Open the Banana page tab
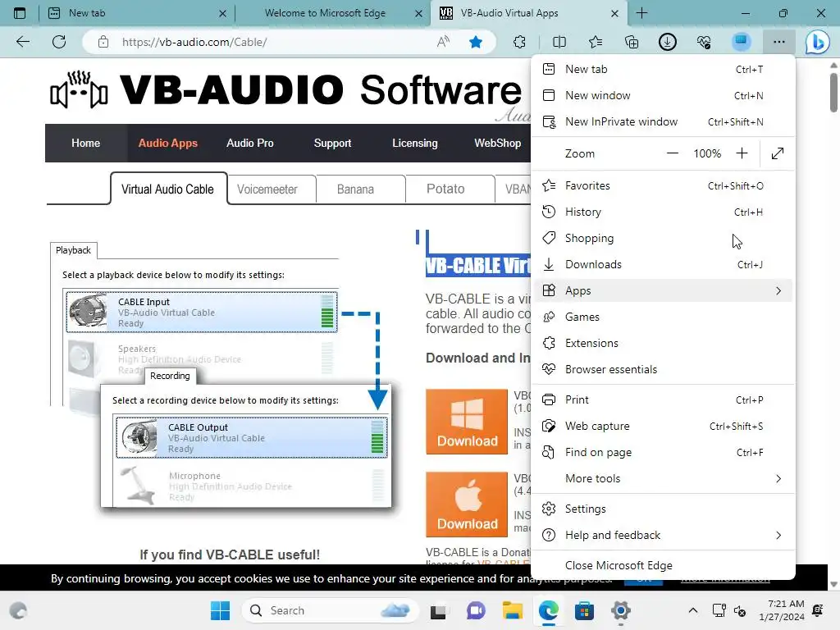The width and height of the screenshot is (840, 630). pyautogui.click(x=355, y=189)
